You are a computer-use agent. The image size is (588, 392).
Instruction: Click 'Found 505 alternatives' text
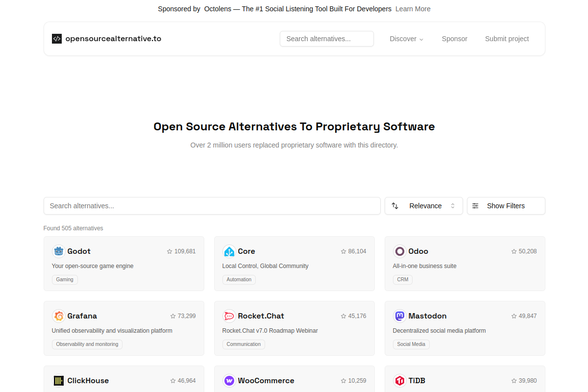point(73,228)
